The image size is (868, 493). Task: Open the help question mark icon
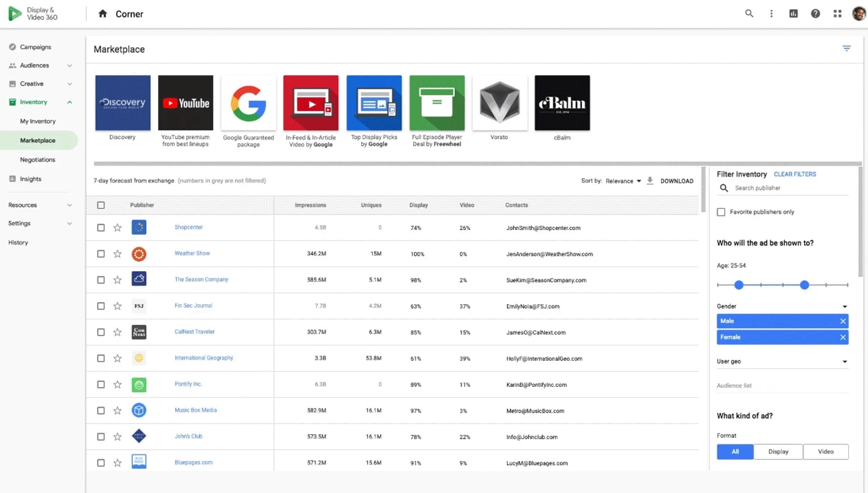(x=815, y=14)
